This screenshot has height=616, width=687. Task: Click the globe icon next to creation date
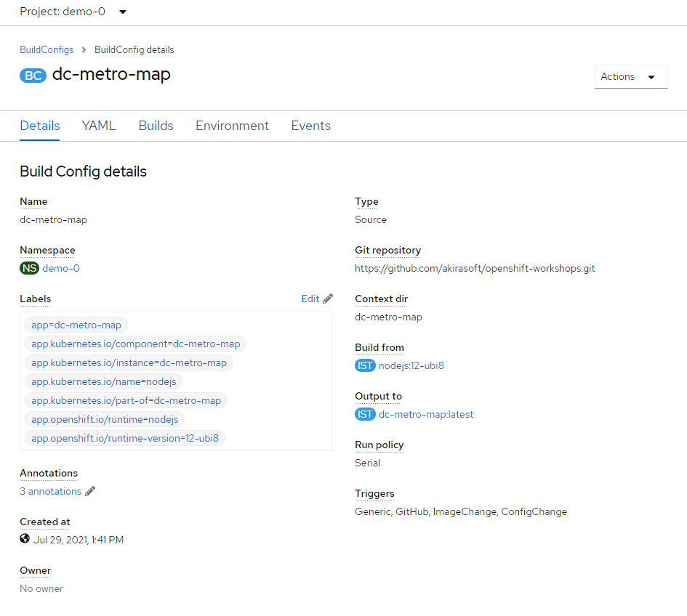pyautogui.click(x=25, y=539)
